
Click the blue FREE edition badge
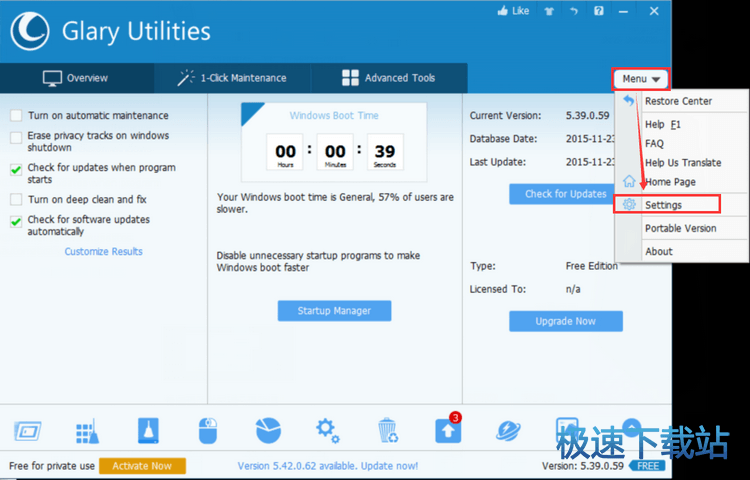[x=648, y=466]
